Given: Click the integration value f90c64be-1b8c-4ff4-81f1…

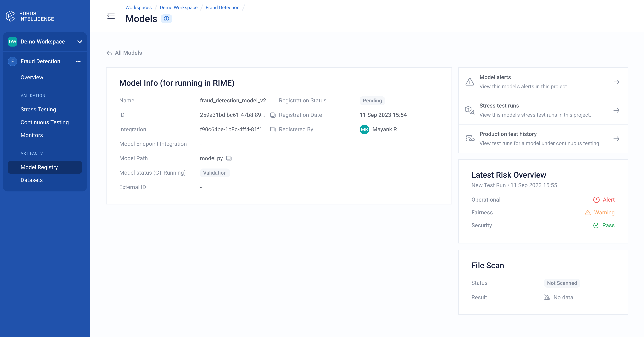Looking at the screenshot, I should (x=233, y=130).
